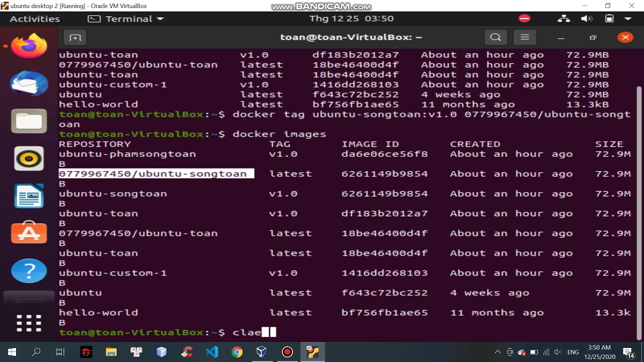
Task: Open the terminal search tool
Action: (x=496, y=37)
